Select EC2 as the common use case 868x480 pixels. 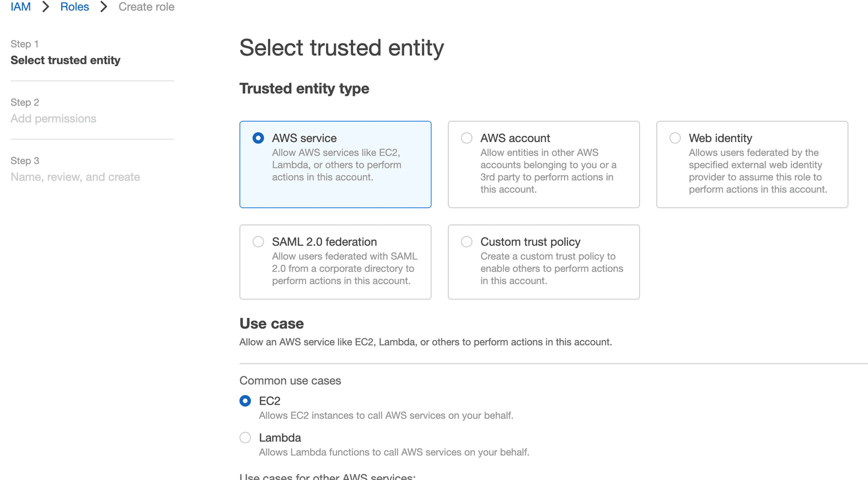[245, 401]
